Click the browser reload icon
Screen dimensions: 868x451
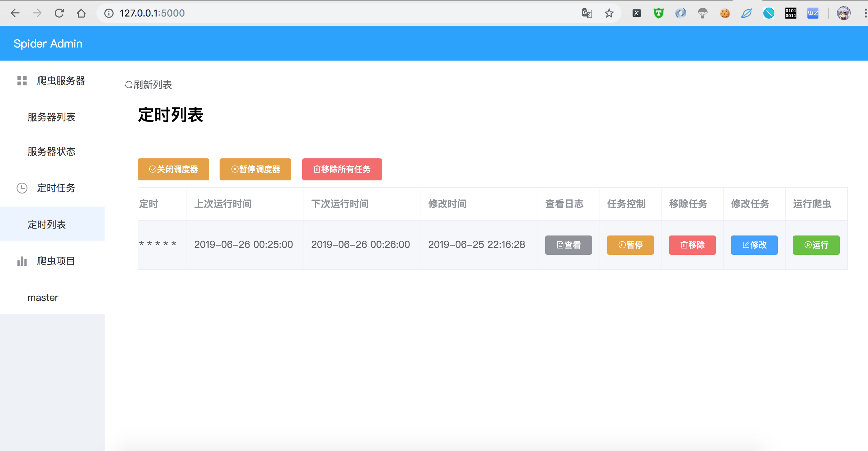(59, 13)
